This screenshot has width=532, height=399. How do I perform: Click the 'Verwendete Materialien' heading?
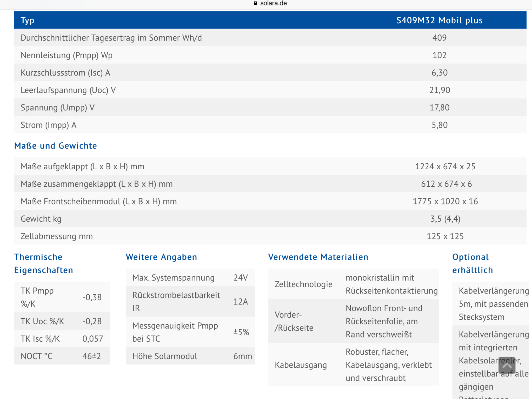tap(318, 257)
